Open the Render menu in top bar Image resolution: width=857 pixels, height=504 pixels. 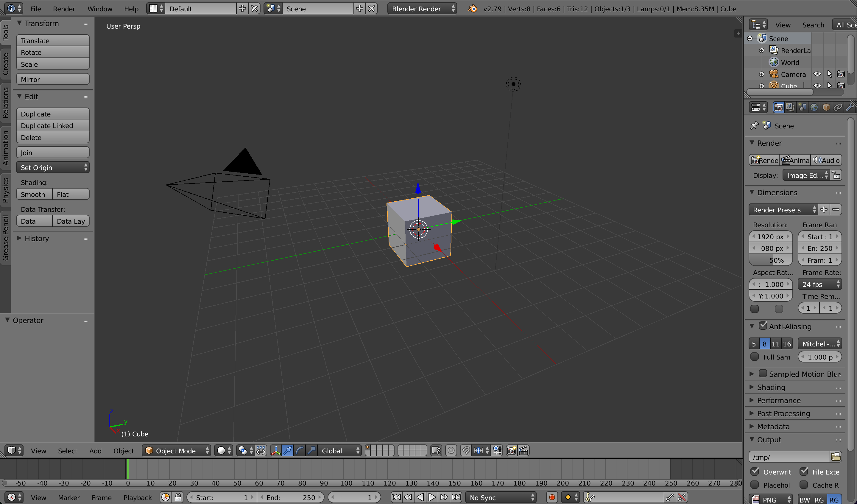[x=64, y=9]
